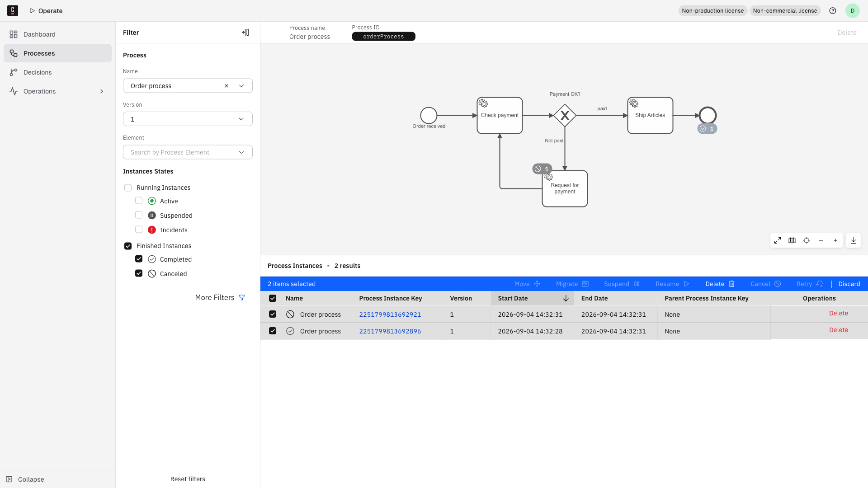Go to Dashboard

coord(57,34)
